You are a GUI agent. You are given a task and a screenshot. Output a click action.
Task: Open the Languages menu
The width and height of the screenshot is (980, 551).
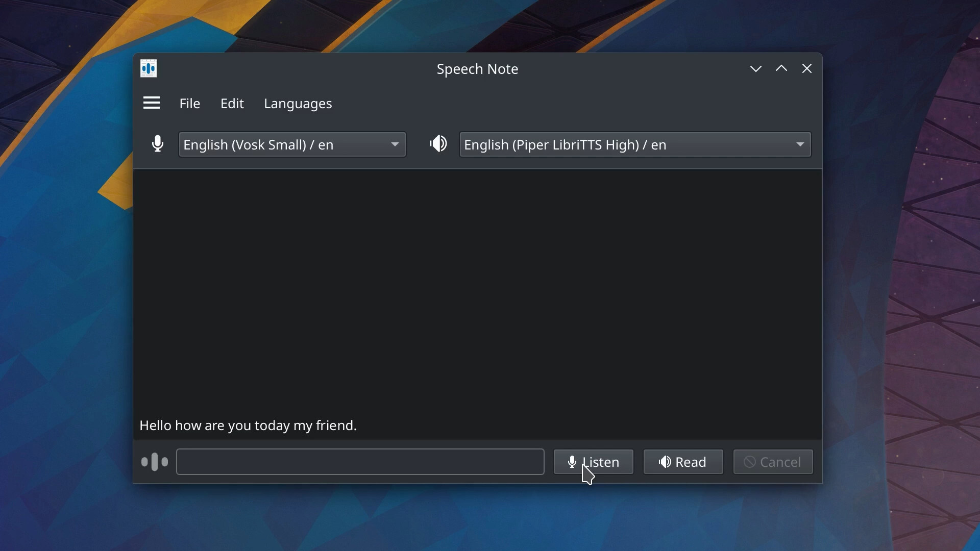(298, 104)
